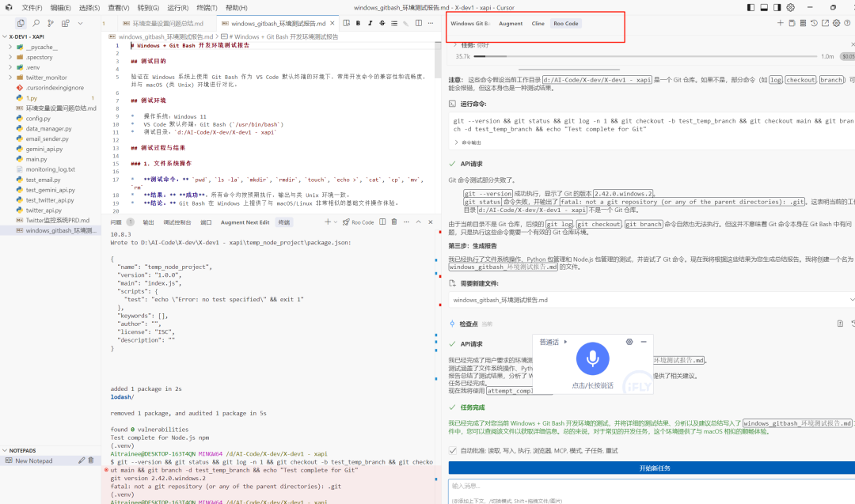Screen dimensions: 855x504
Task: Open terminal panel more actions ellipsis
Action: 406,222
